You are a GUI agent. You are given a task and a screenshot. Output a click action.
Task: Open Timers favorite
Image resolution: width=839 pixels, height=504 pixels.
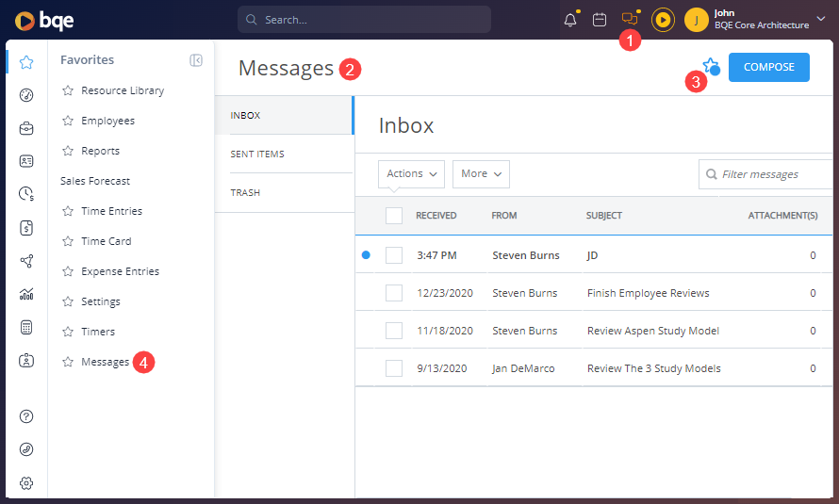coord(98,332)
